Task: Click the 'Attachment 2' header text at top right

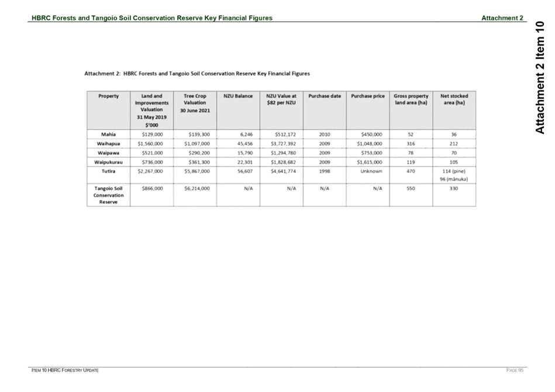Action: (x=502, y=18)
